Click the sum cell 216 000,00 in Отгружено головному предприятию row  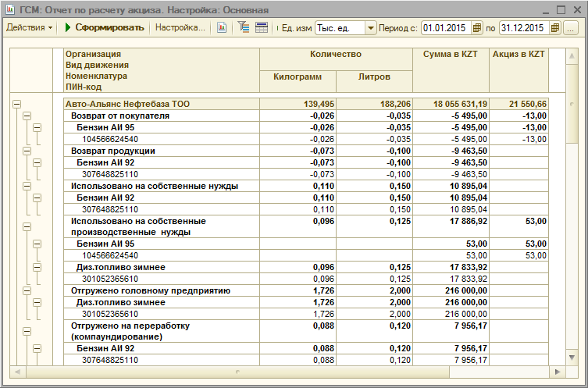click(451, 291)
